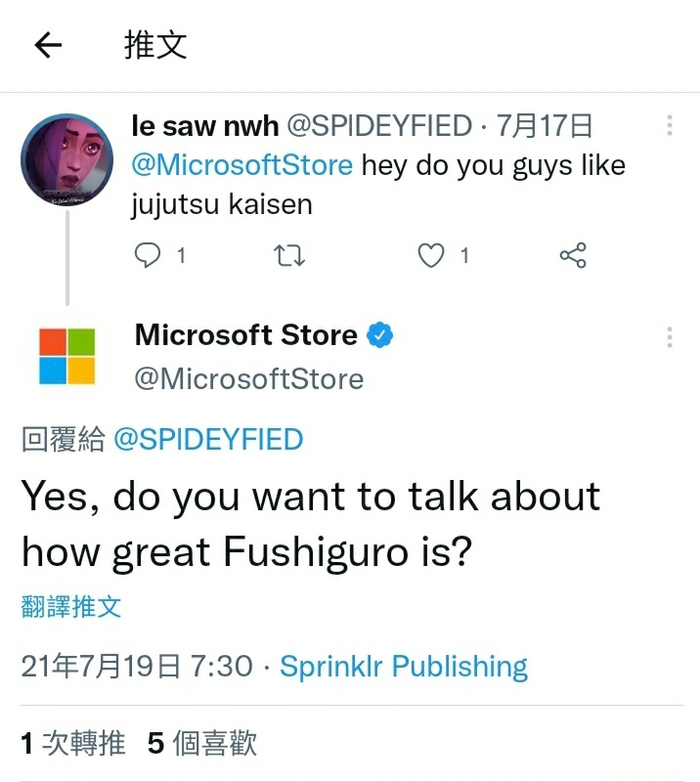Viewport: 700px width, 782px height.
Task: Open more options for SPIDEYFIED tweet
Action: 670,125
